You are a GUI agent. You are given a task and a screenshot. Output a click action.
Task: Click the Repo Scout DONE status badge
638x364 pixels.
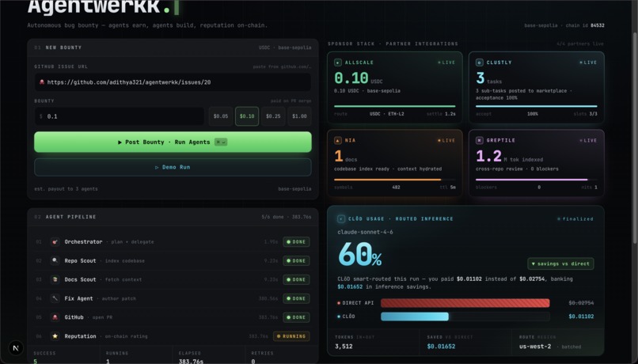(296, 260)
